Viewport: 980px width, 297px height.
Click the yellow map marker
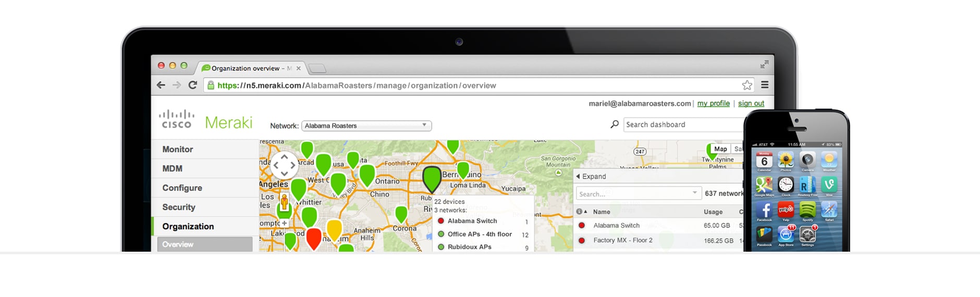coord(334,230)
